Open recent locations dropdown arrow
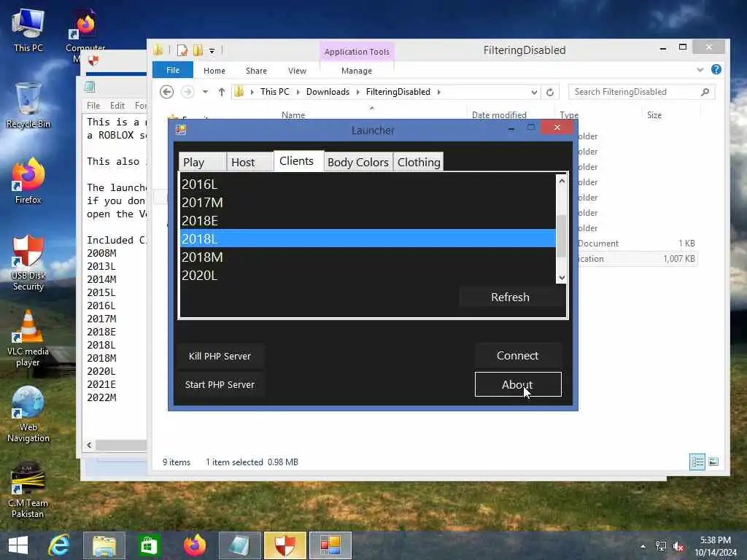The height and width of the screenshot is (560, 747). click(205, 92)
